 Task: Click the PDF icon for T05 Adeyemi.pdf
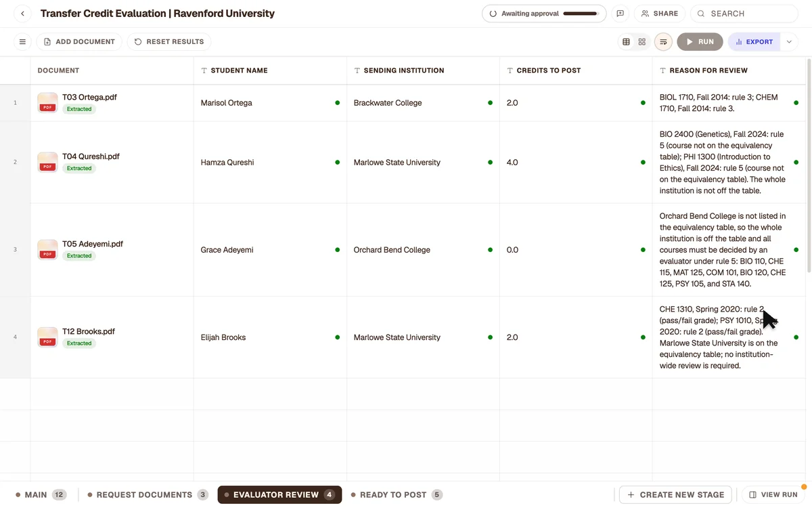47,250
